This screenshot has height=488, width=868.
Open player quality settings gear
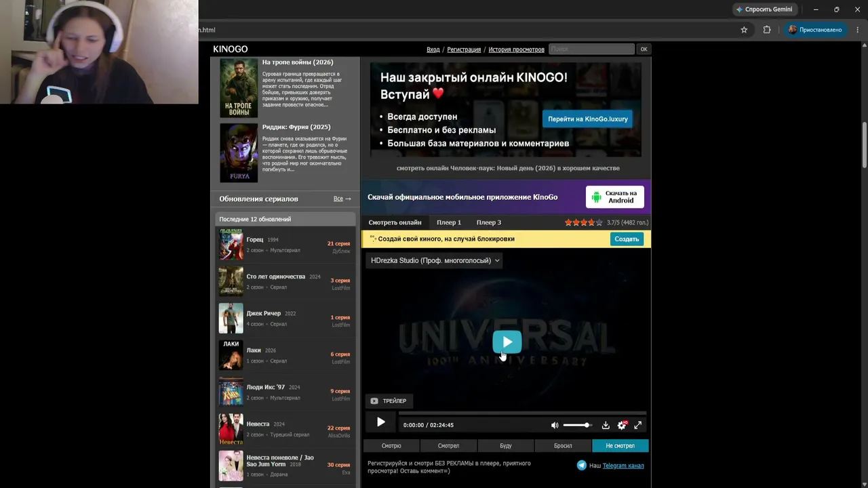pos(622,425)
